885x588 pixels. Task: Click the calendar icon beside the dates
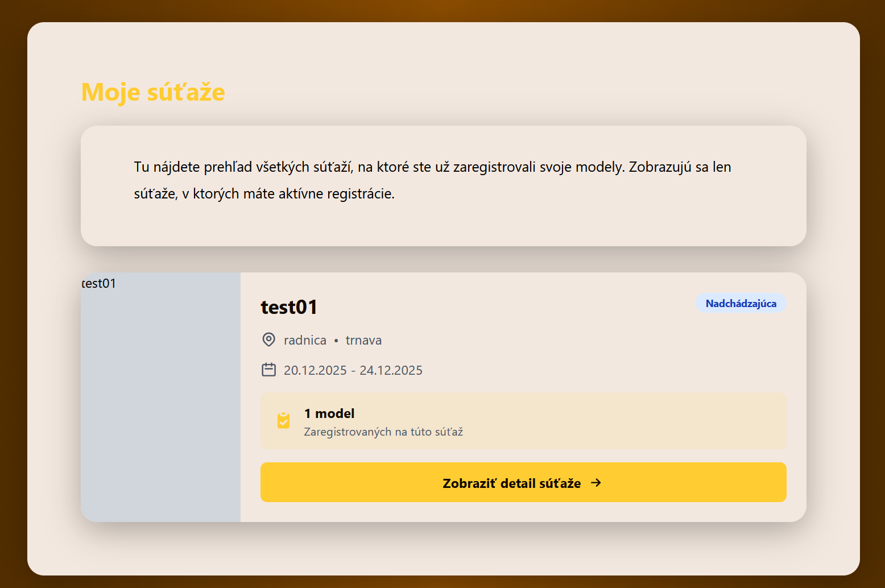coord(268,370)
